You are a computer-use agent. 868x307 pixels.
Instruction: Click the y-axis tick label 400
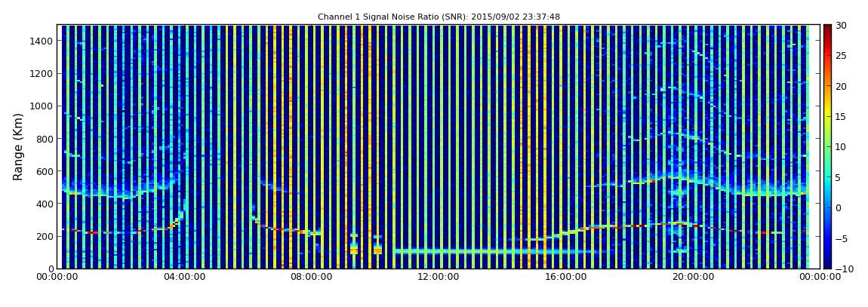point(45,204)
